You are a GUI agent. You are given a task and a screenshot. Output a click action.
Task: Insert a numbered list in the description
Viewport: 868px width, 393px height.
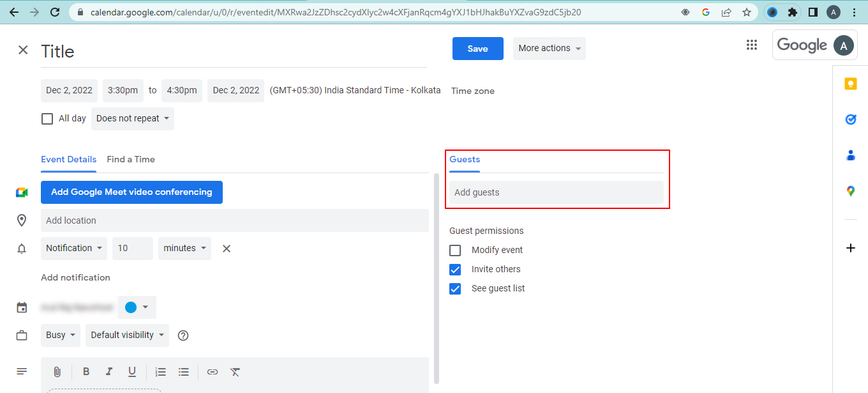pyautogui.click(x=160, y=371)
